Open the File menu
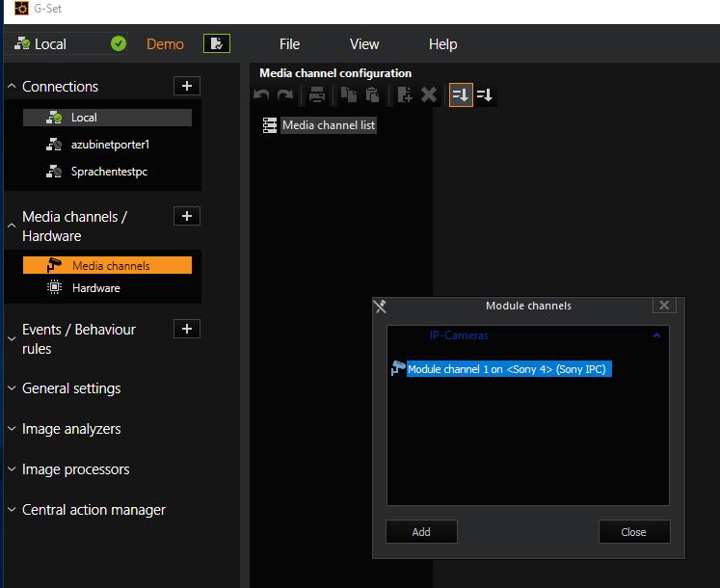720x588 pixels. pos(289,44)
